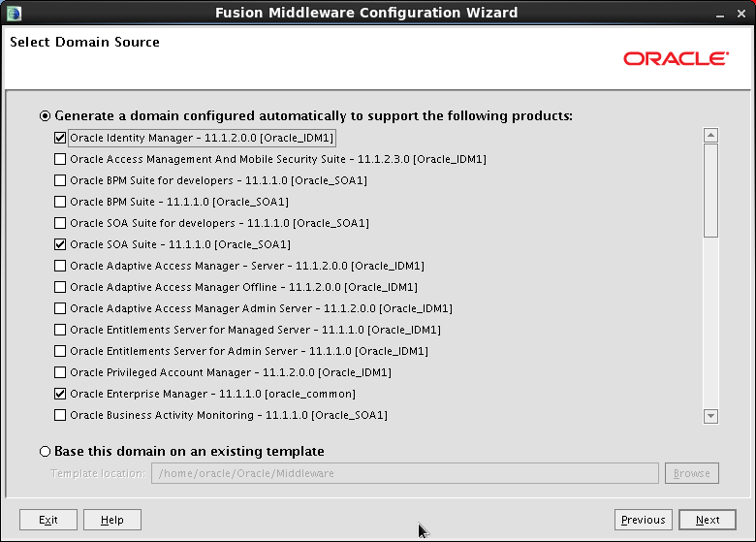
Task: Click the window menu icon in title bar
Action: [14, 13]
